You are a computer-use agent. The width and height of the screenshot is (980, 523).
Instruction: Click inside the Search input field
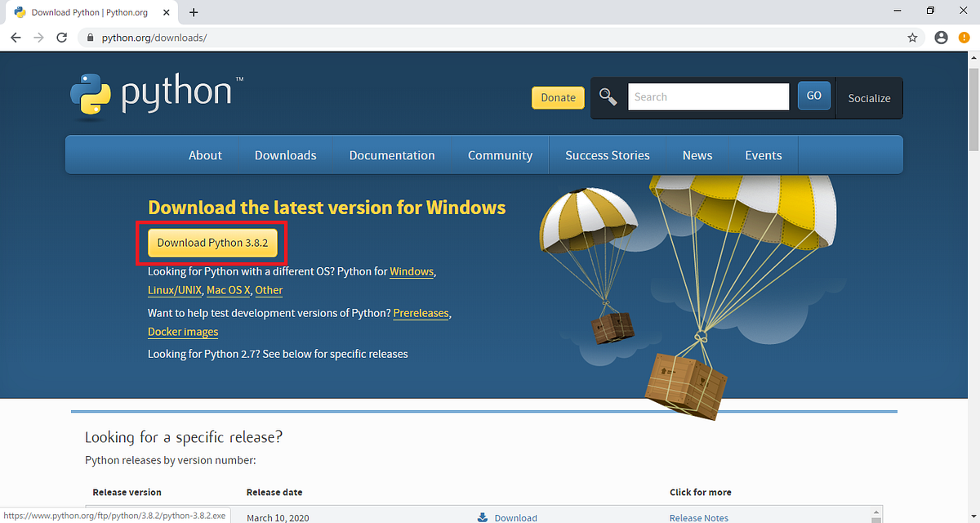(x=707, y=96)
